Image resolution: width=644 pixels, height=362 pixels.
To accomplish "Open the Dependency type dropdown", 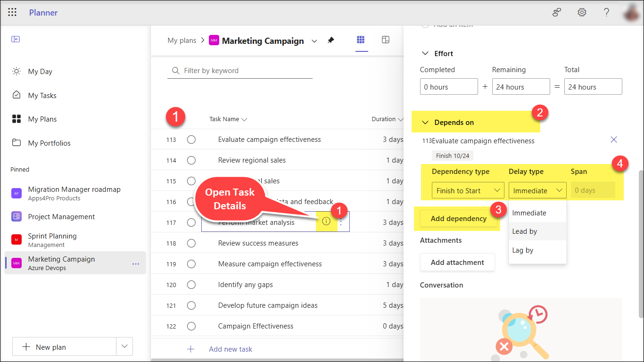I will 468,190.
